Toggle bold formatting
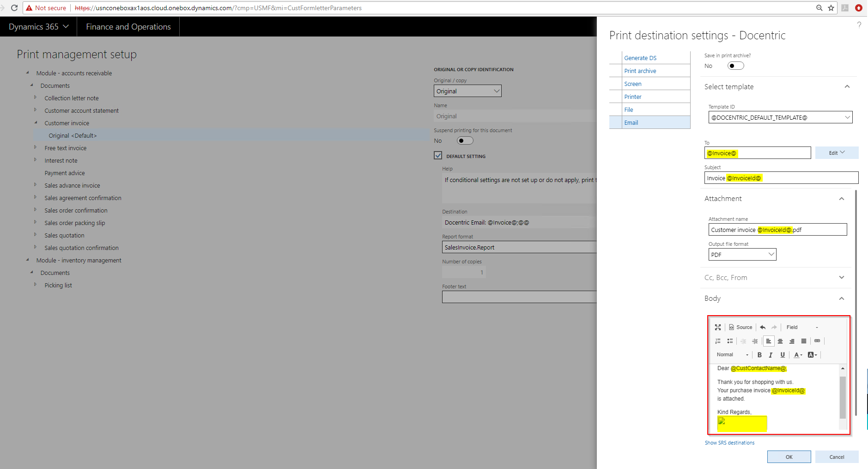868x469 pixels. 759,355
